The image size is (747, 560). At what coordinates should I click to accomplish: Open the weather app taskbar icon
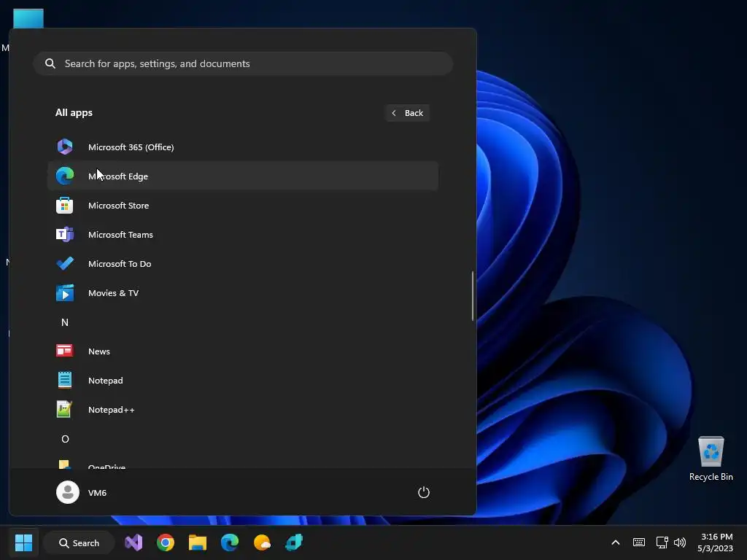tap(262, 542)
